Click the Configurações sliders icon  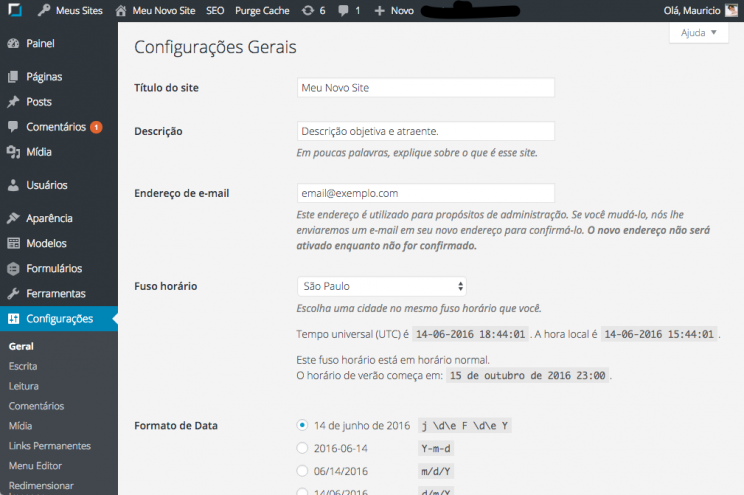(13, 318)
